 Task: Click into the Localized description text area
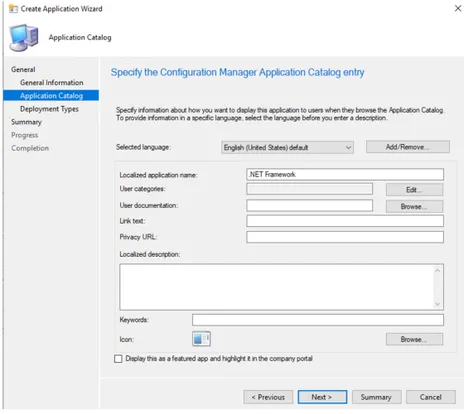(x=277, y=287)
